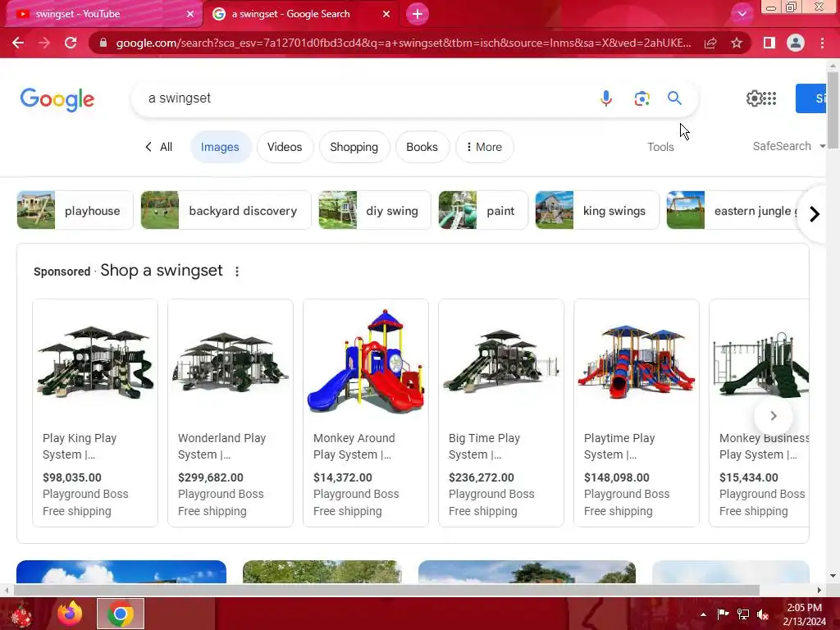Click the vertical page scrollbar
The height and width of the screenshot is (630, 840).
pos(833,110)
